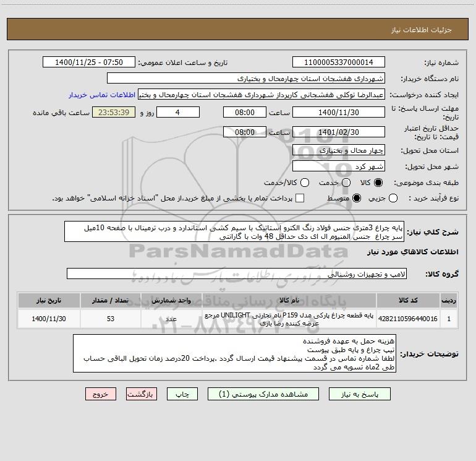Select the کالا/خدمت radio button

305,183
